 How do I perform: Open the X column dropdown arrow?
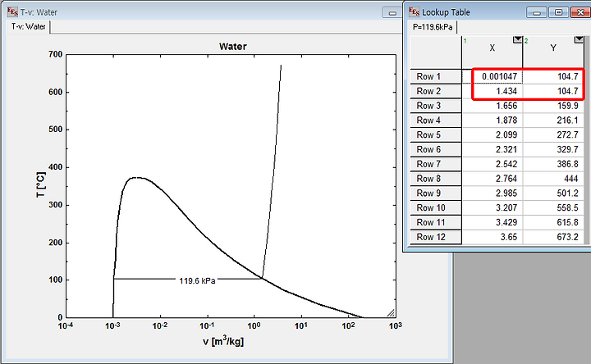[517, 39]
